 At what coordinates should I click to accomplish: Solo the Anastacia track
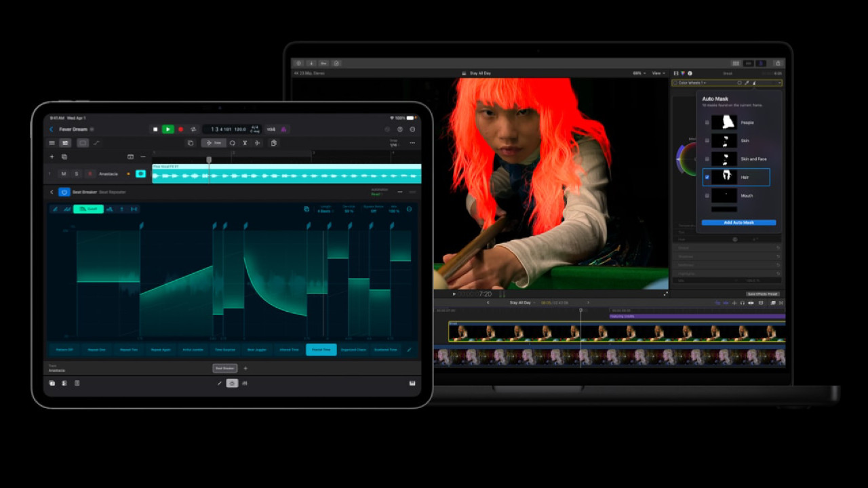pos(77,174)
